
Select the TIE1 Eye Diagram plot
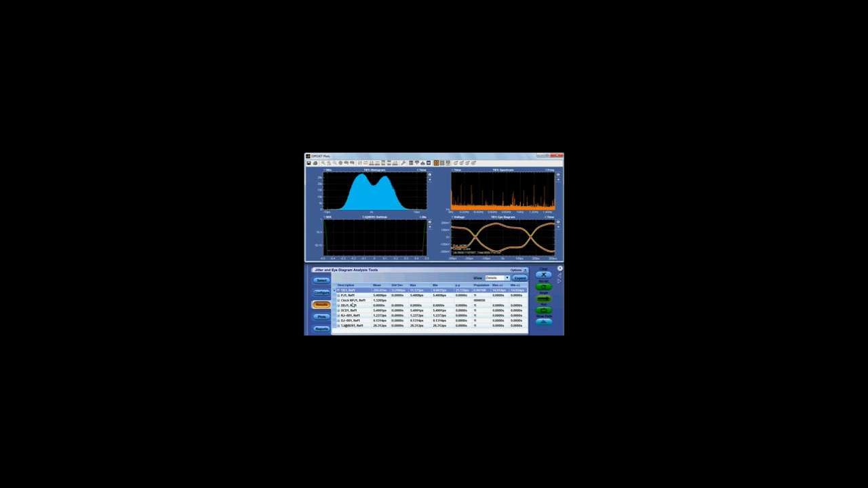(x=502, y=238)
